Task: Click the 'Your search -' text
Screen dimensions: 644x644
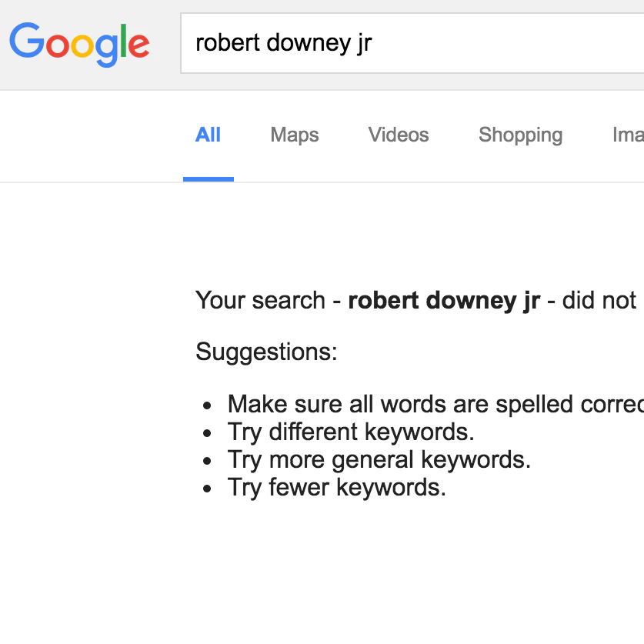Action: (269, 300)
